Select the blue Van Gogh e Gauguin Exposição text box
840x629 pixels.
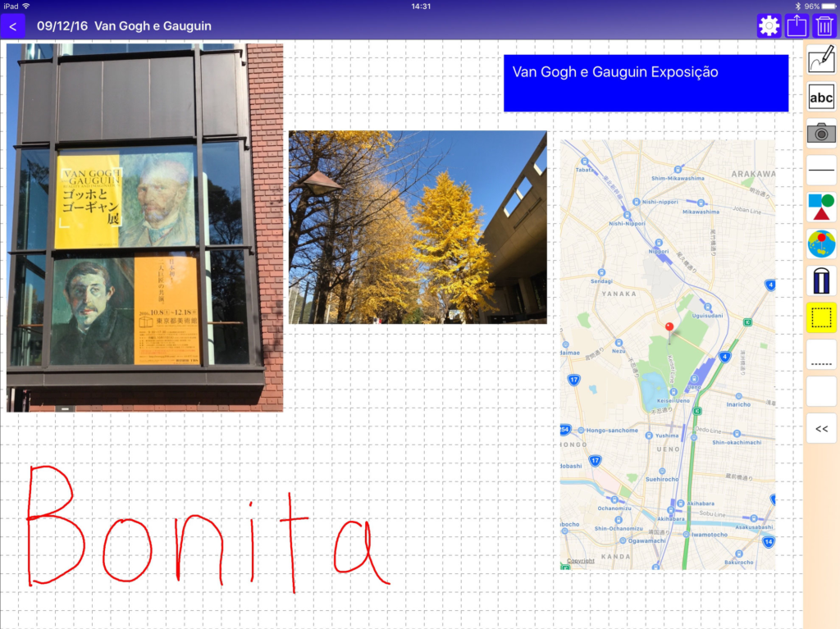646,83
